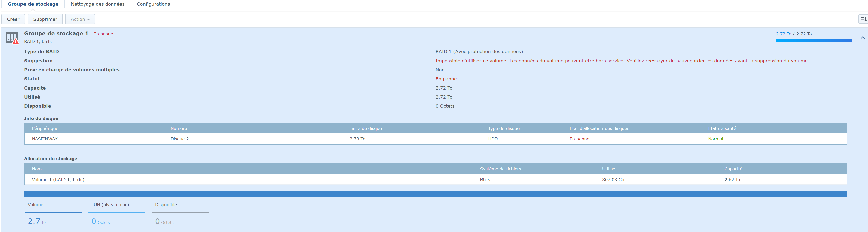Collapse Groupe de stockage 1 details chevron
Viewport: 868px width, 232px height.
[863, 38]
